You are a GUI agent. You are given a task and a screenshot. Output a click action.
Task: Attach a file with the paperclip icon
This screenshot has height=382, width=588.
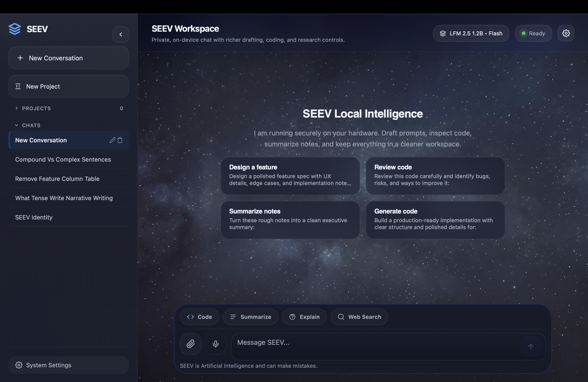click(x=191, y=344)
